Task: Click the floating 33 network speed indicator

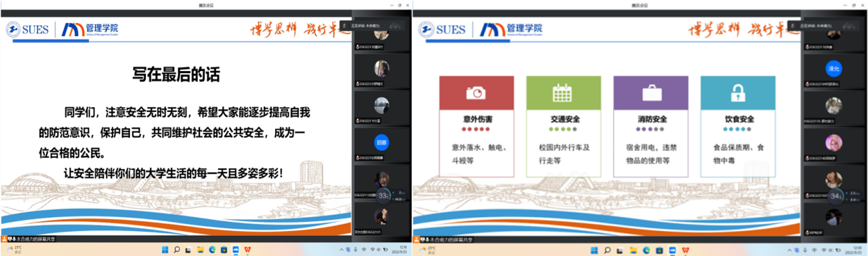Action: 383,195
